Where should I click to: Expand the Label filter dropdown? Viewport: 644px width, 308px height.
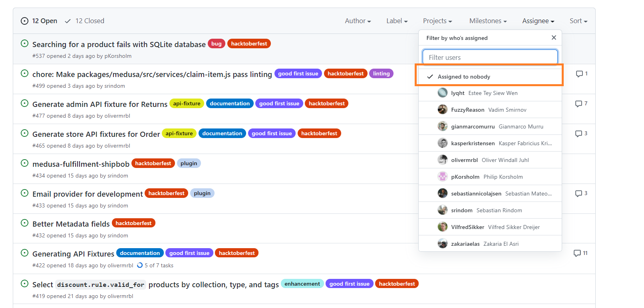coord(397,21)
